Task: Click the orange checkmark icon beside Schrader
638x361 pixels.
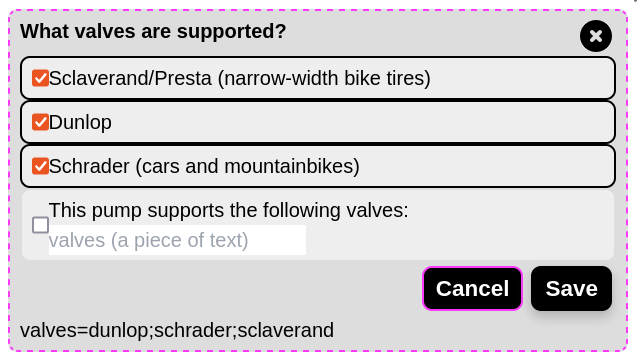Action: [x=40, y=166]
